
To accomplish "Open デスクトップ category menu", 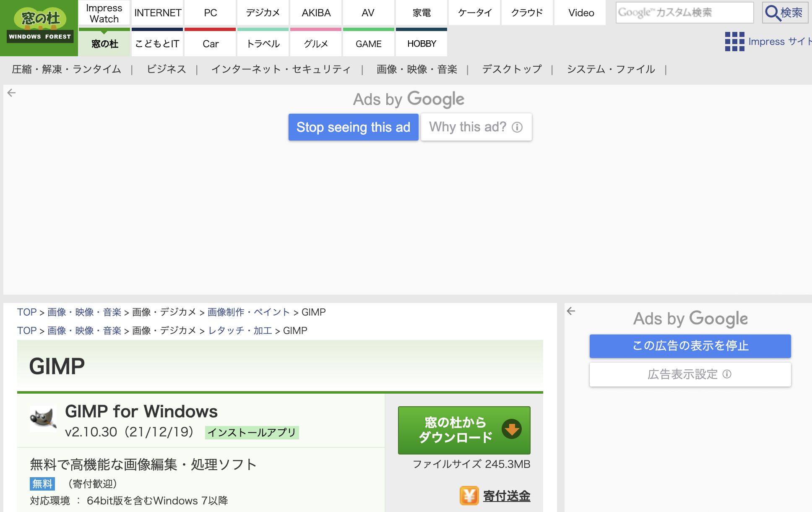I will [512, 69].
